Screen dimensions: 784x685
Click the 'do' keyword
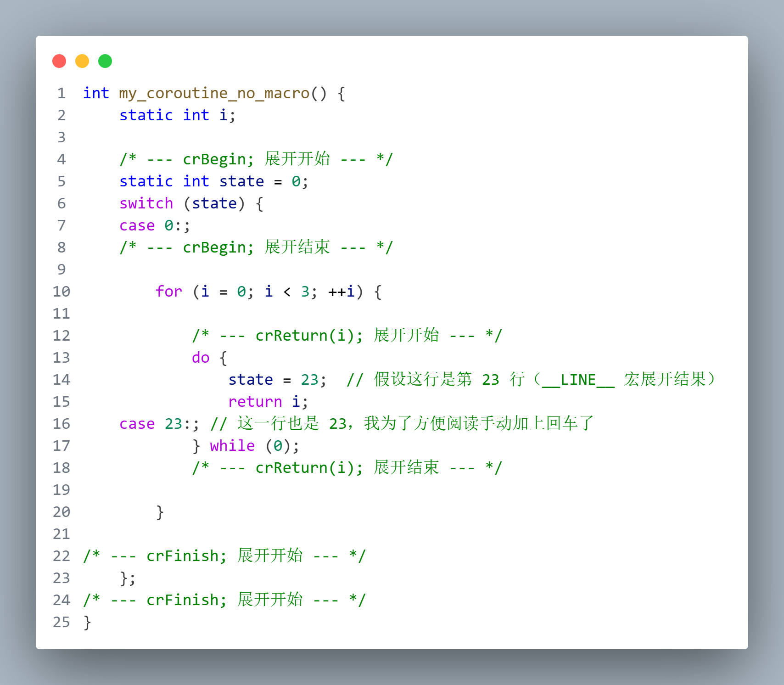click(x=201, y=358)
